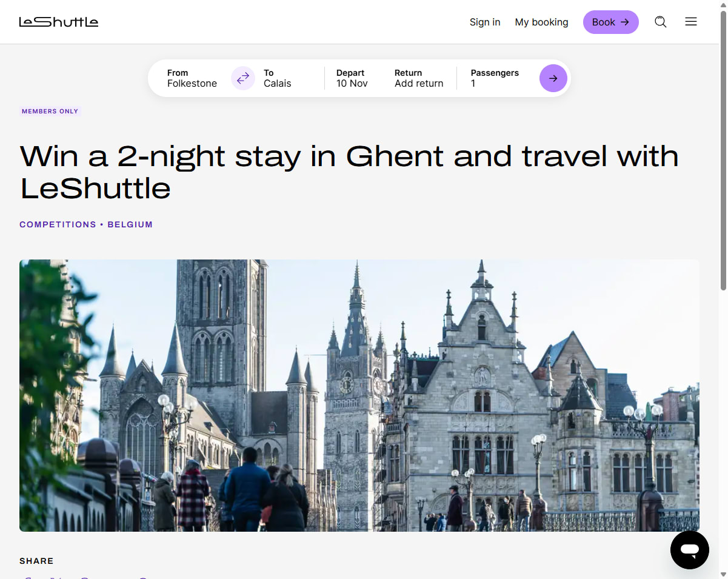Open the chat widget bubble
The height and width of the screenshot is (579, 728).
[x=690, y=550]
